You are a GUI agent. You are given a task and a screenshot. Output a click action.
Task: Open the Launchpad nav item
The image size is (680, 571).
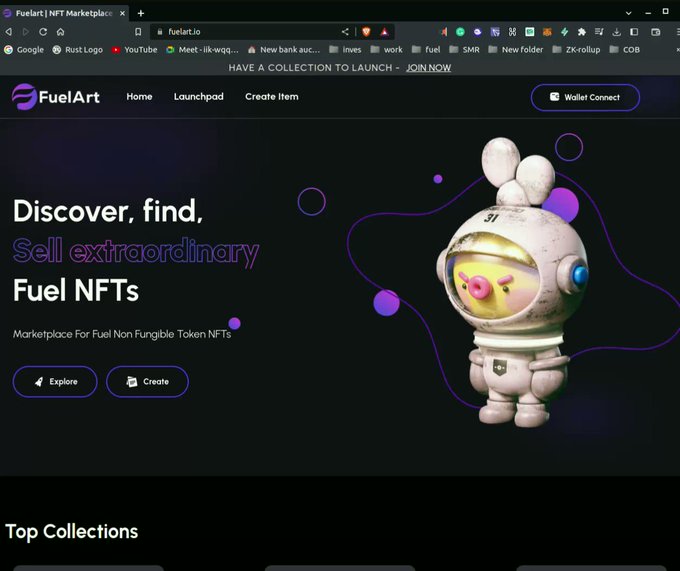pos(199,97)
